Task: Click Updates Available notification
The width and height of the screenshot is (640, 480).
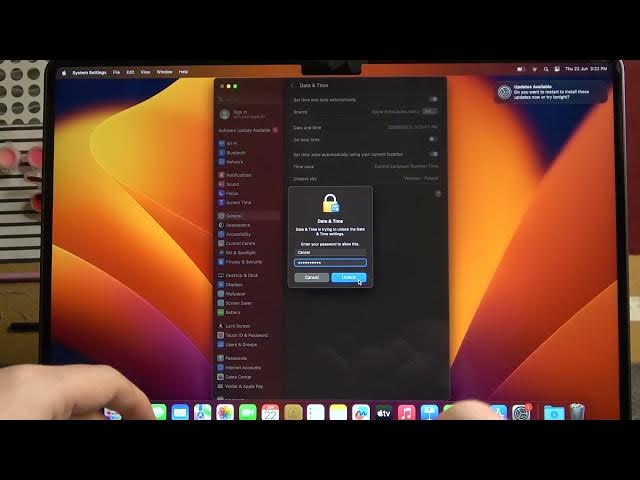Action: pyautogui.click(x=551, y=92)
